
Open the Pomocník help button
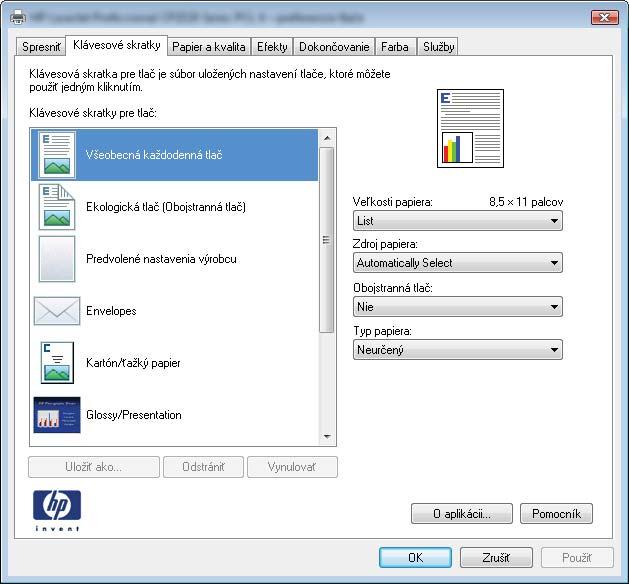tap(556, 514)
